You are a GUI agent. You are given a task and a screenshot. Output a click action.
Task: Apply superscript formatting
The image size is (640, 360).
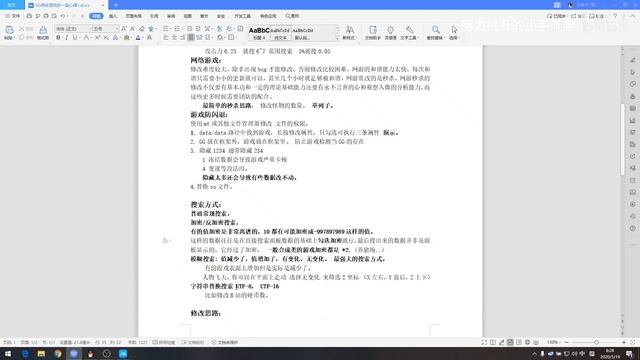(98, 38)
